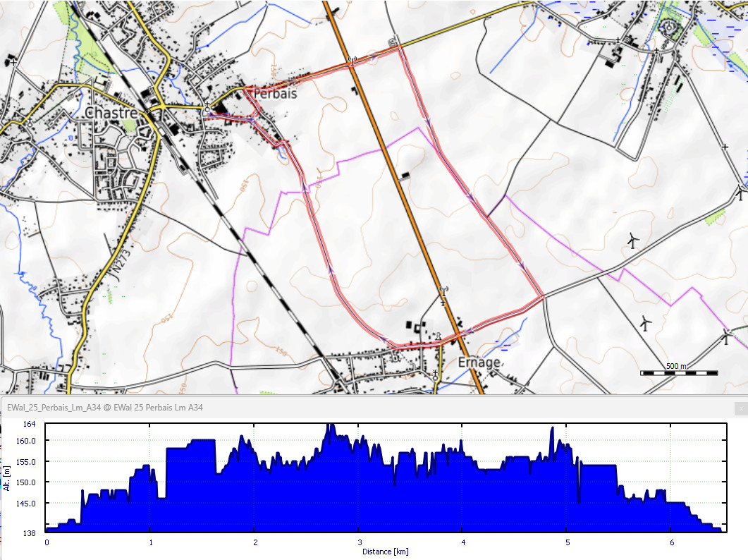
Task: Click the Alt. [m] axis label
Action: coord(7,476)
